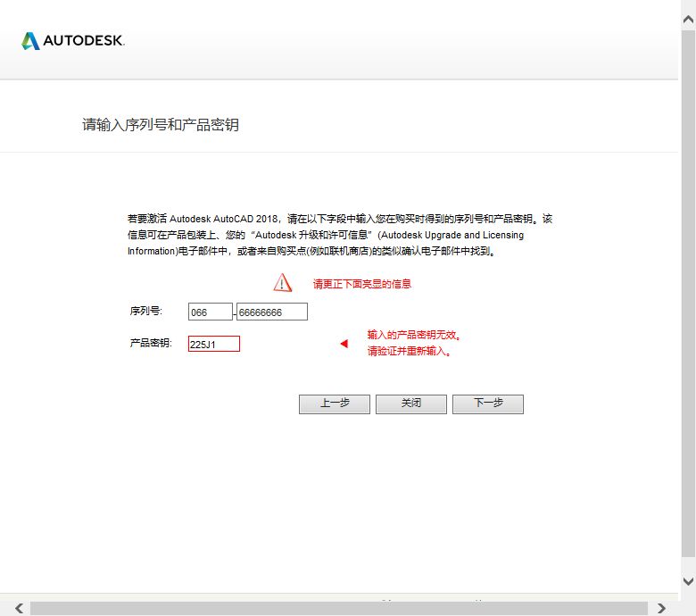Image resolution: width=696 pixels, height=616 pixels.
Task: Go back with the 上一步 button
Action: 335,404
